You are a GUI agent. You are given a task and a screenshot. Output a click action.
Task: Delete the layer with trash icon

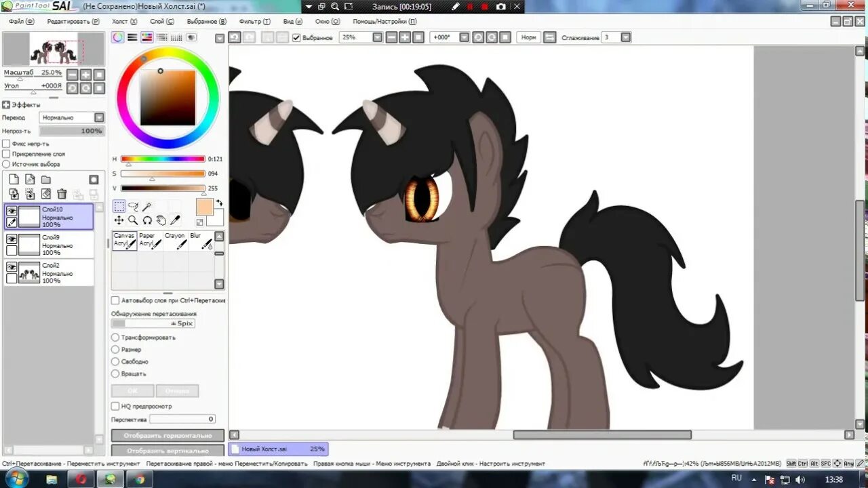pos(62,195)
